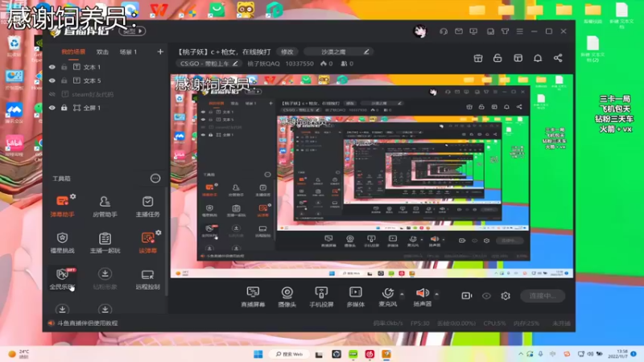The width and height of the screenshot is (644, 362).
Task: Open the gear settings beside 读弹幕
Action: click(159, 232)
